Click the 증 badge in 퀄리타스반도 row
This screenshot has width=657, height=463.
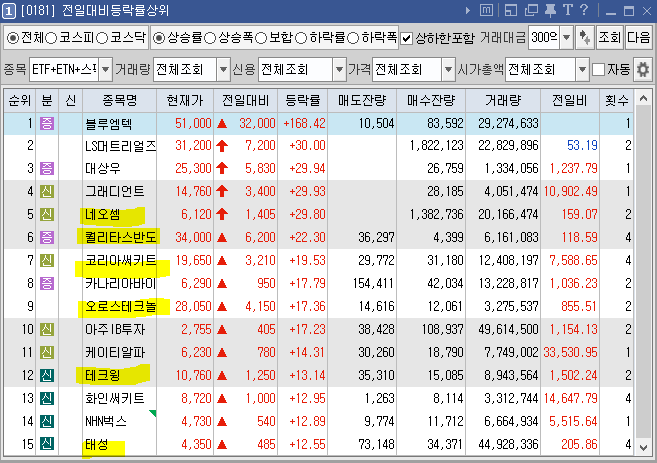pyautogui.click(x=47, y=238)
